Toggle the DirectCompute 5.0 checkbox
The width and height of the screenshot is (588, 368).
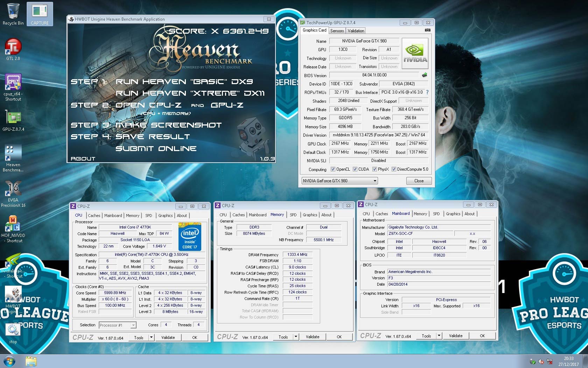(x=394, y=169)
